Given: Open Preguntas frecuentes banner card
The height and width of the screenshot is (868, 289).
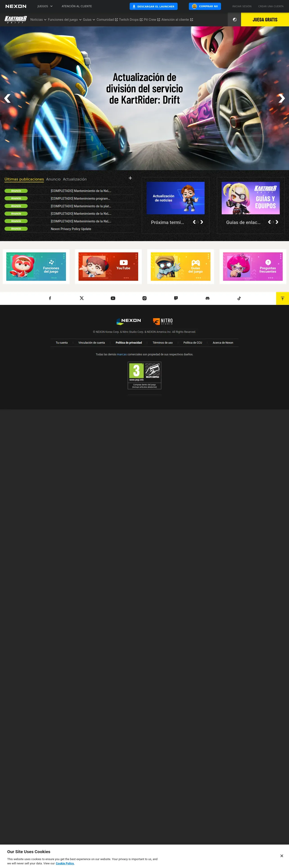Looking at the screenshot, I should [x=253, y=267].
